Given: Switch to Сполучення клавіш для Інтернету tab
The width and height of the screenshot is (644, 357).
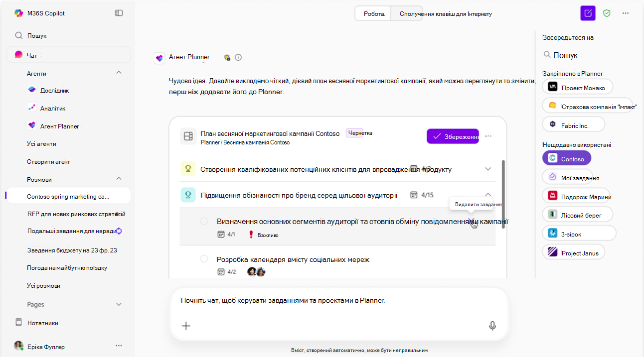Looking at the screenshot, I should point(446,14).
